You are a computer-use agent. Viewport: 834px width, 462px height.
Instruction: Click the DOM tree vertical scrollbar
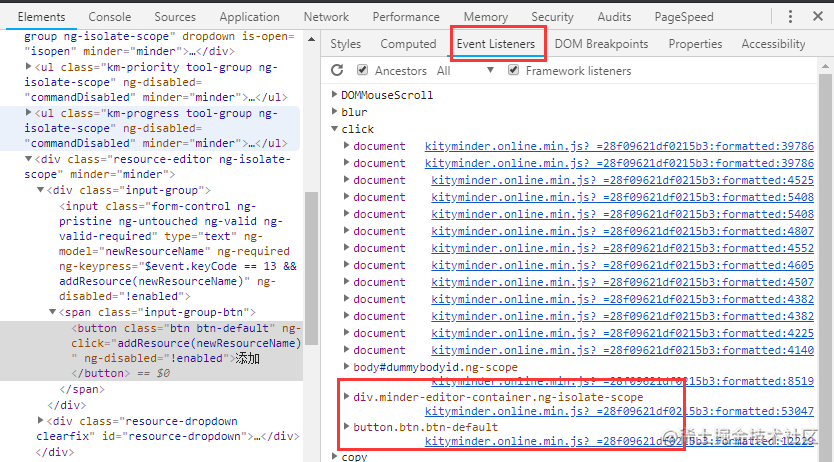click(311, 268)
